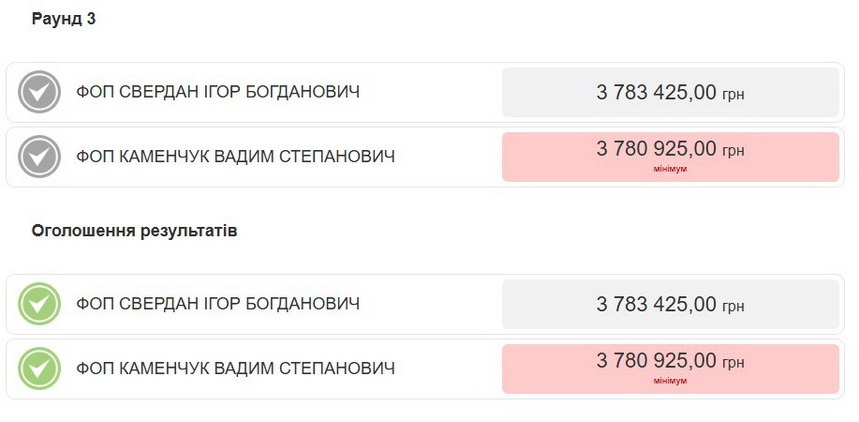Image resolution: width=859 pixels, height=422 pixels.
Task: Click gray checkmark beside Каменчук in Раунд 3
Action: pyautogui.click(x=40, y=157)
